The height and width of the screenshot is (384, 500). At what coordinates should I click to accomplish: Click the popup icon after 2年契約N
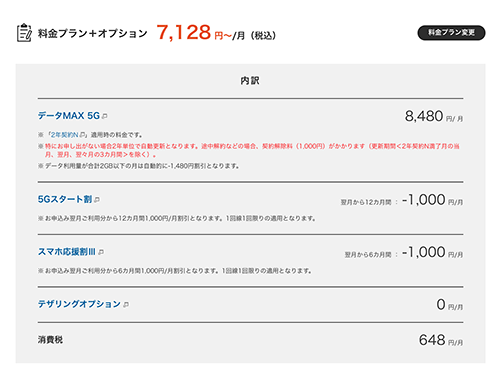(x=82, y=135)
